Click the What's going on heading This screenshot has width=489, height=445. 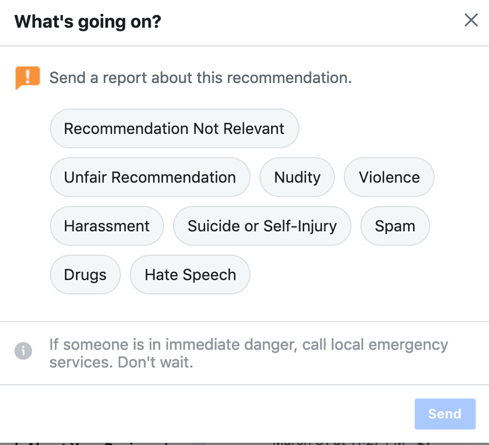[x=88, y=21]
